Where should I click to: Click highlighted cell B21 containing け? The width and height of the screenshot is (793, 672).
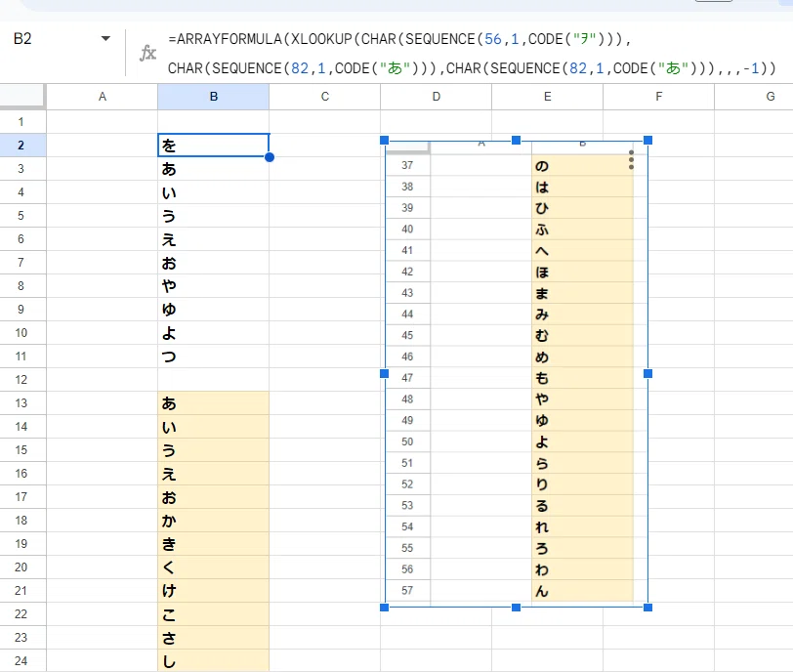click(214, 591)
